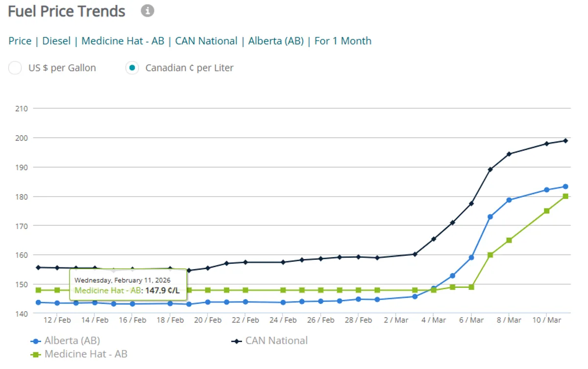Click the green square Medicine Hat legend marker
Screen dimensions: 588x369
tap(35, 354)
